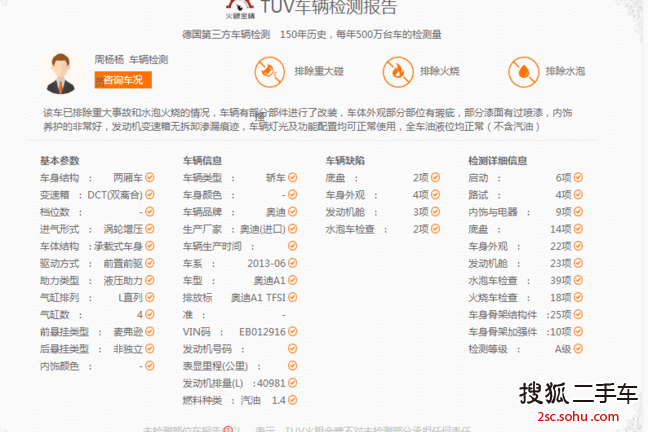Click the 表显里程(公里) label
The height and width of the screenshot is (432, 648).
(215, 366)
